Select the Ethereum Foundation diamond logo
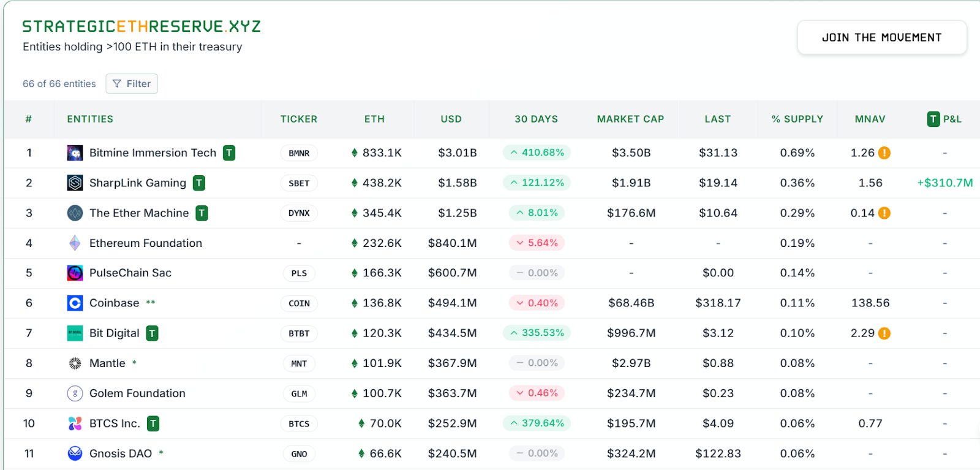 [x=74, y=243]
